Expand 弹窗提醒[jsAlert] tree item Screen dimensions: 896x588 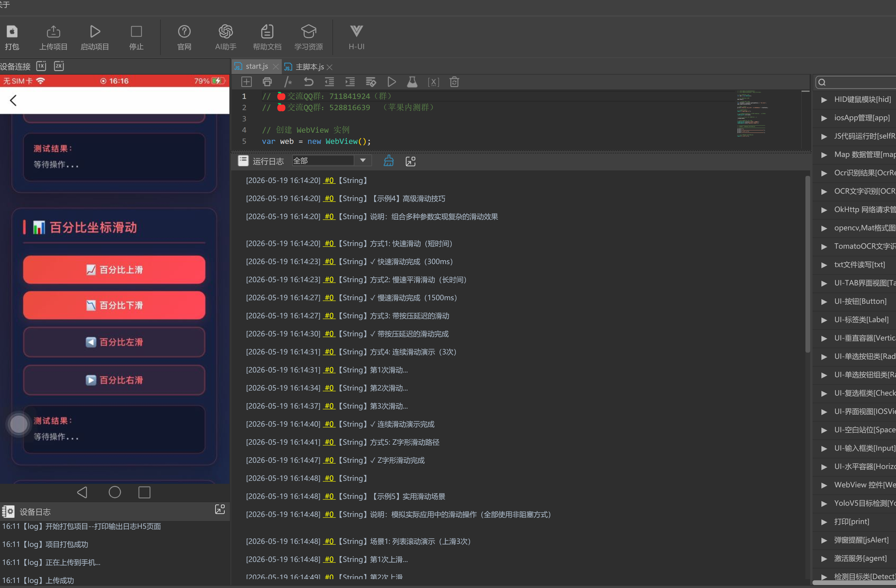(824, 540)
